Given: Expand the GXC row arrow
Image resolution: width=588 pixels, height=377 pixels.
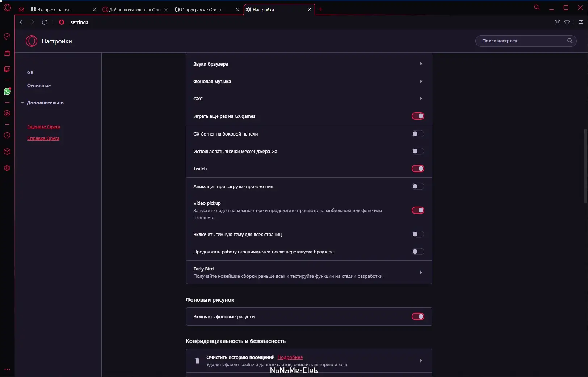Looking at the screenshot, I should click(x=421, y=99).
